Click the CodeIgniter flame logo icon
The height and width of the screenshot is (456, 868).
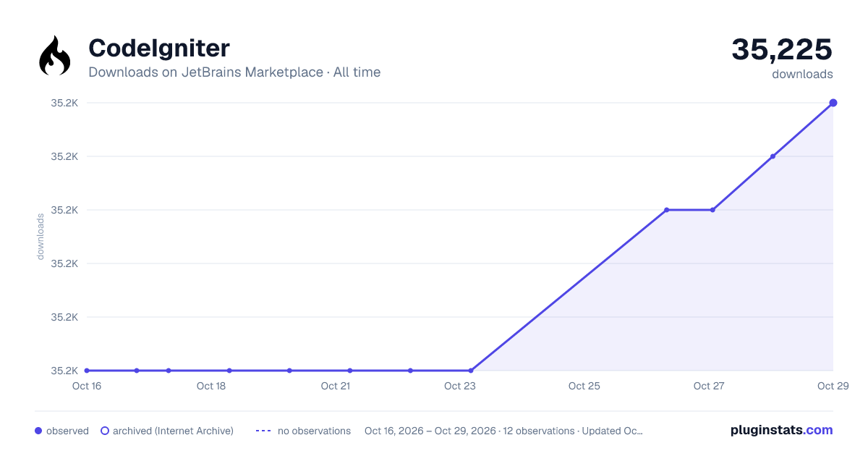pyautogui.click(x=55, y=56)
